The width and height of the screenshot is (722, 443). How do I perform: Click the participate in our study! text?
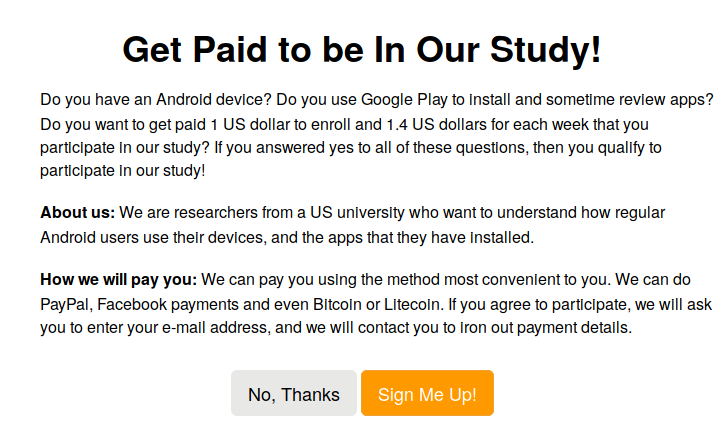coord(122,171)
